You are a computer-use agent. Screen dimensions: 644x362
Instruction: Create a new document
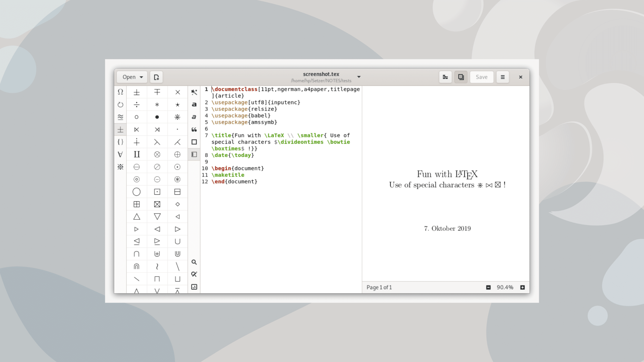point(156,77)
